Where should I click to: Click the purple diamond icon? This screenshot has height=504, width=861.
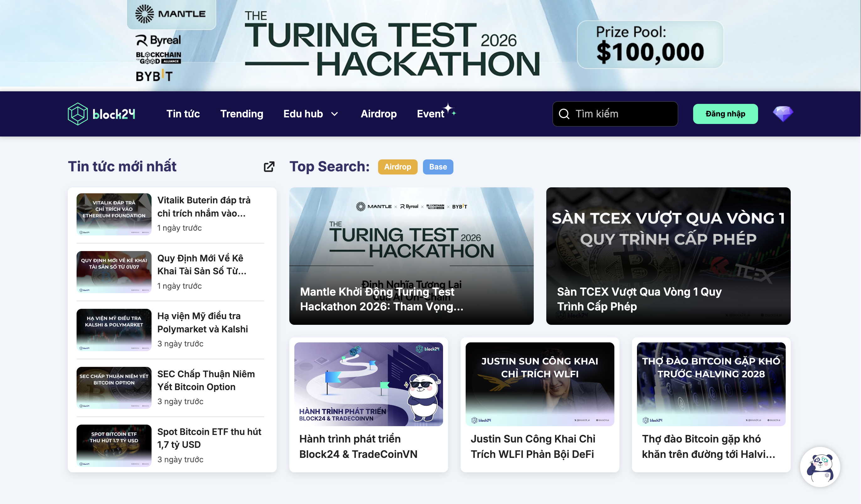tap(783, 114)
